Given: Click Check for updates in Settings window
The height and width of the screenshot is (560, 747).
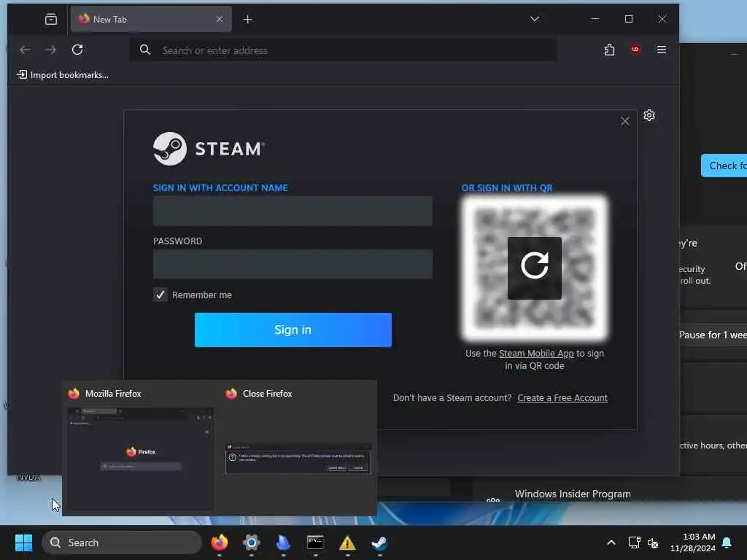Looking at the screenshot, I should coord(724,166).
